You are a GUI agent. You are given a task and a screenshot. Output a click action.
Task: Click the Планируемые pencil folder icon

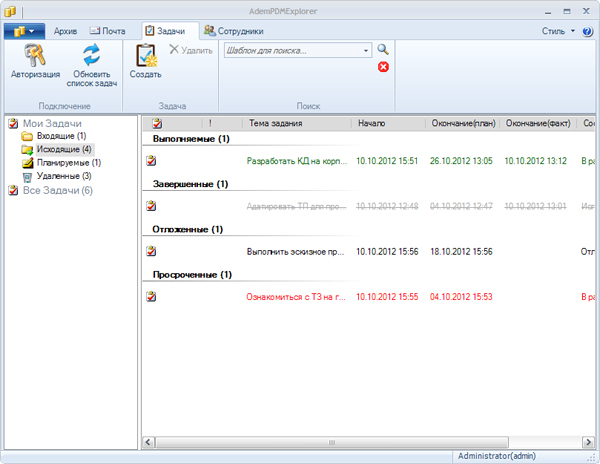(x=28, y=163)
